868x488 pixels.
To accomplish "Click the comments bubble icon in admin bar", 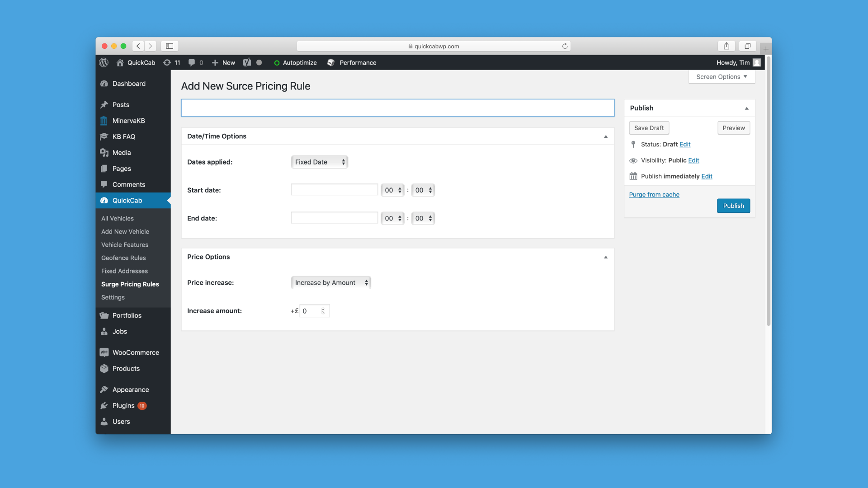I will tap(192, 63).
